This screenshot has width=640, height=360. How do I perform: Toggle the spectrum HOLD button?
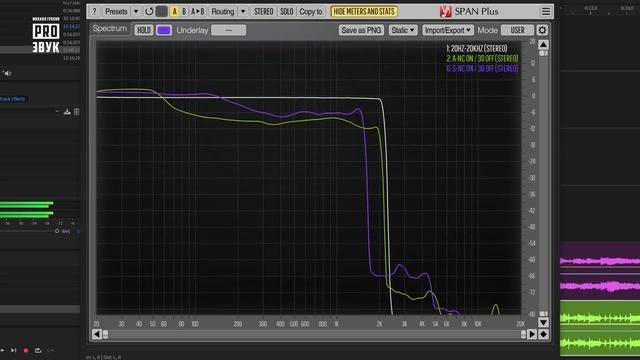(x=143, y=30)
